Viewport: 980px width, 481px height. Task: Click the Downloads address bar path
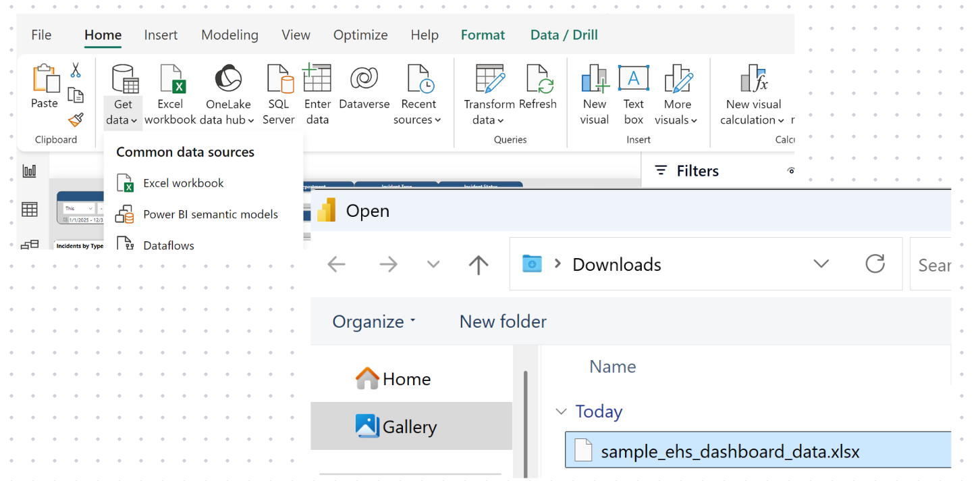[616, 264]
